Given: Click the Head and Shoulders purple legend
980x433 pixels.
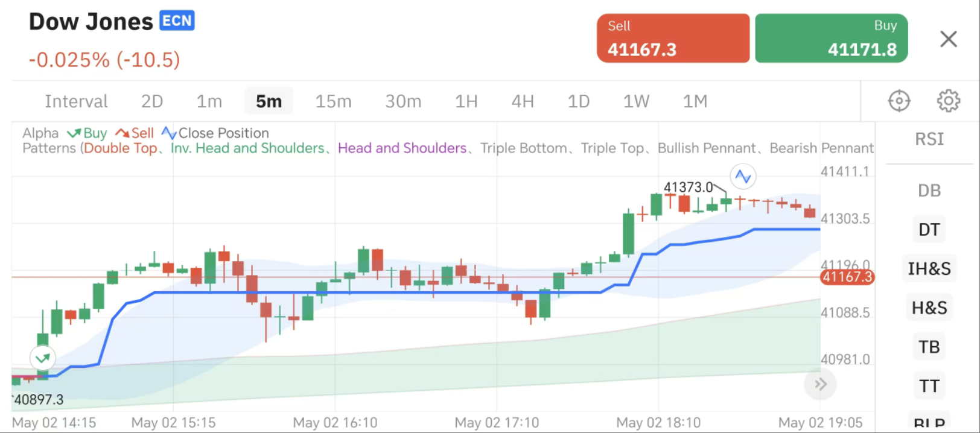Looking at the screenshot, I should click(402, 148).
